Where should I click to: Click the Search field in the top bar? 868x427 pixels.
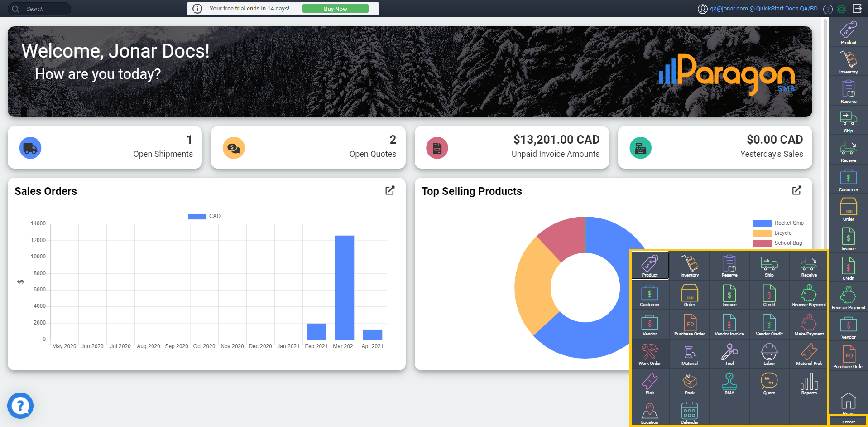pyautogui.click(x=40, y=9)
